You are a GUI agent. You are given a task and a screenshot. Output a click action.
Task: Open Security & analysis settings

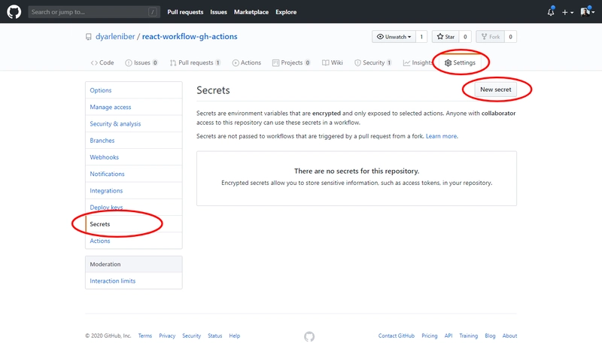tap(134, 123)
